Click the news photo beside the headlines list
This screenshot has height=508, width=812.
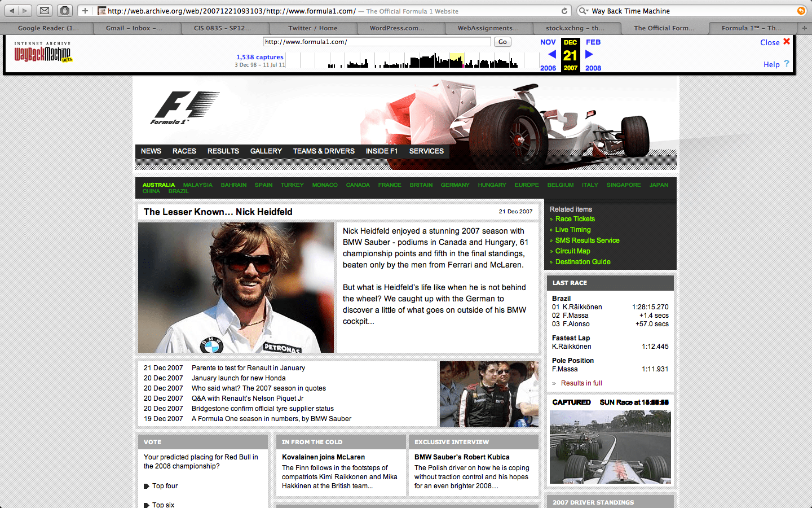[489, 394]
